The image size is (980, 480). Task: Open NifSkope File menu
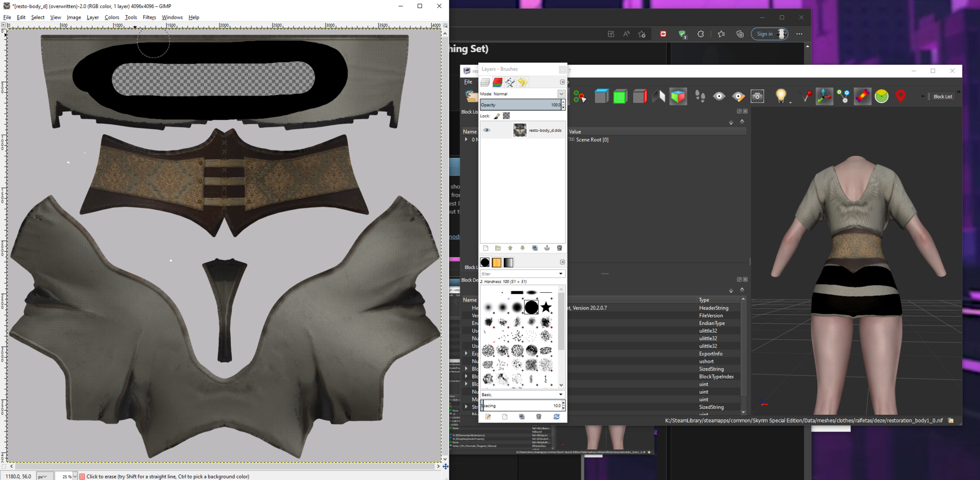point(468,82)
